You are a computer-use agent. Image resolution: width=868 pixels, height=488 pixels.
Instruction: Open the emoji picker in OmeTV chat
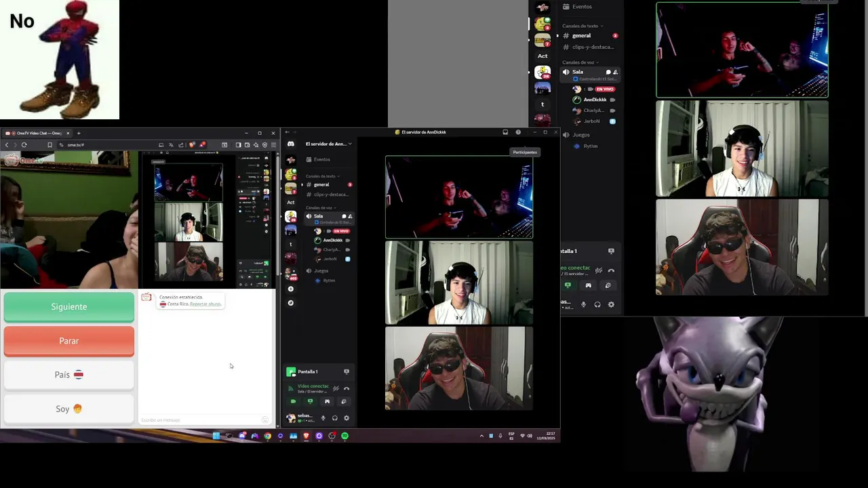click(x=265, y=420)
